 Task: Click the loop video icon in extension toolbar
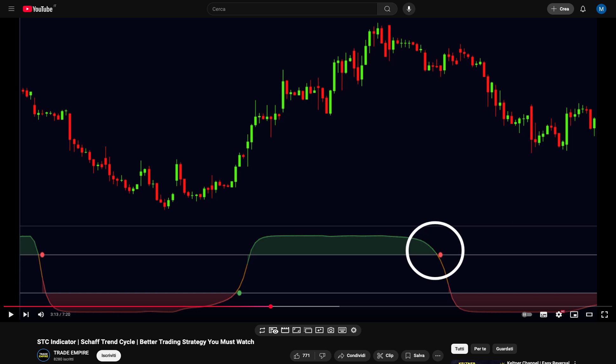pyautogui.click(x=262, y=330)
